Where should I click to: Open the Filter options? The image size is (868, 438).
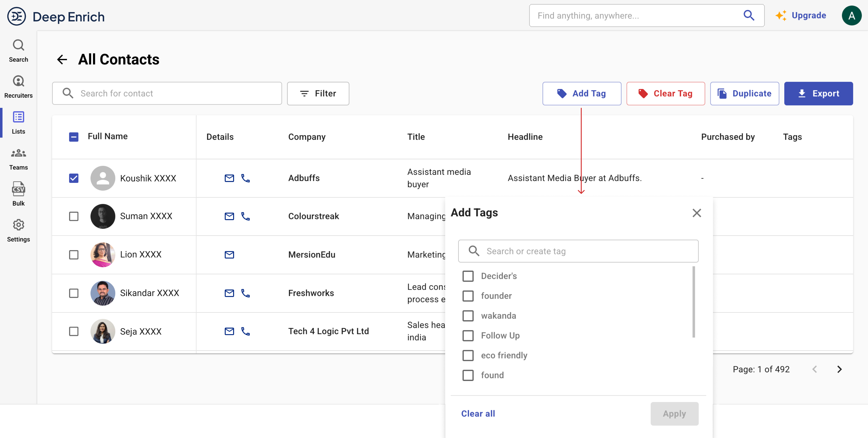(x=318, y=93)
